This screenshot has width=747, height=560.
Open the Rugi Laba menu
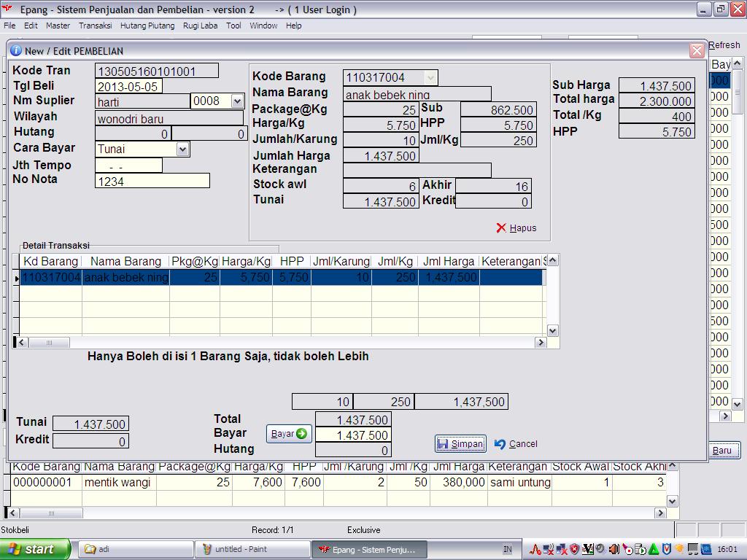(x=200, y=26)
